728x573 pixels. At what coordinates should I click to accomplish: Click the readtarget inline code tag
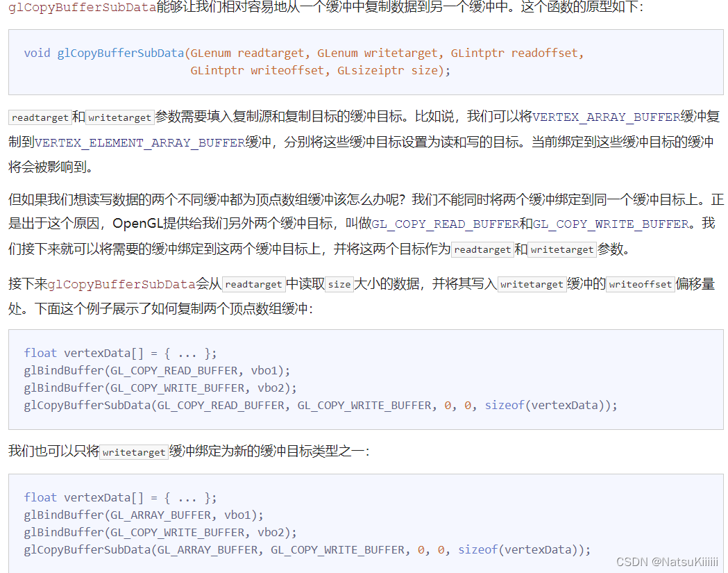39,117
